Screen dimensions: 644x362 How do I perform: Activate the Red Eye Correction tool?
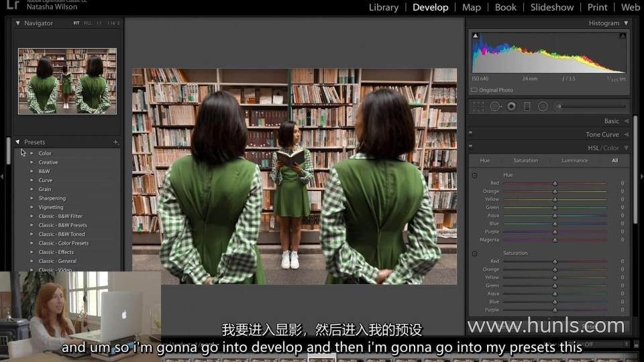[x=511, y=106]
